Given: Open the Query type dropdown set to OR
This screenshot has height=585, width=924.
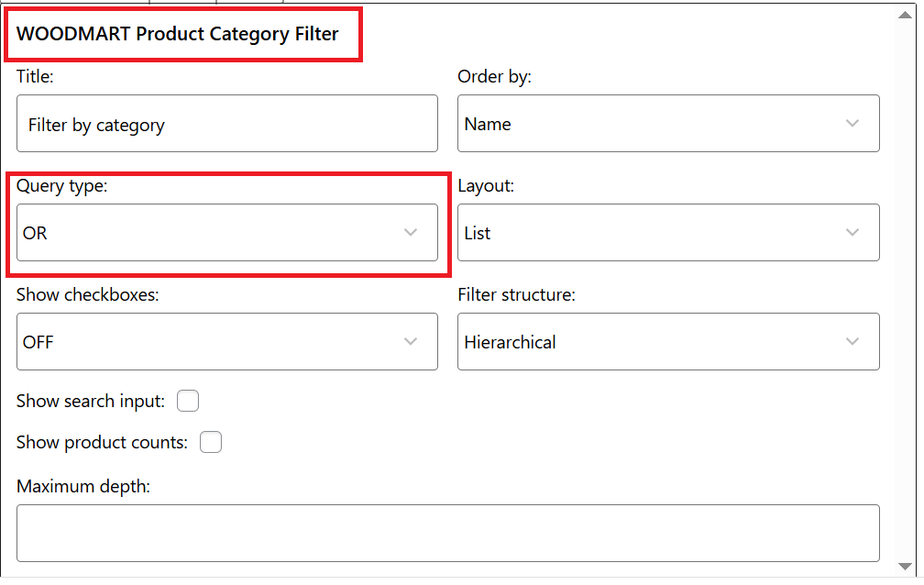Looking at the screenshot, I should pos(227,232).
